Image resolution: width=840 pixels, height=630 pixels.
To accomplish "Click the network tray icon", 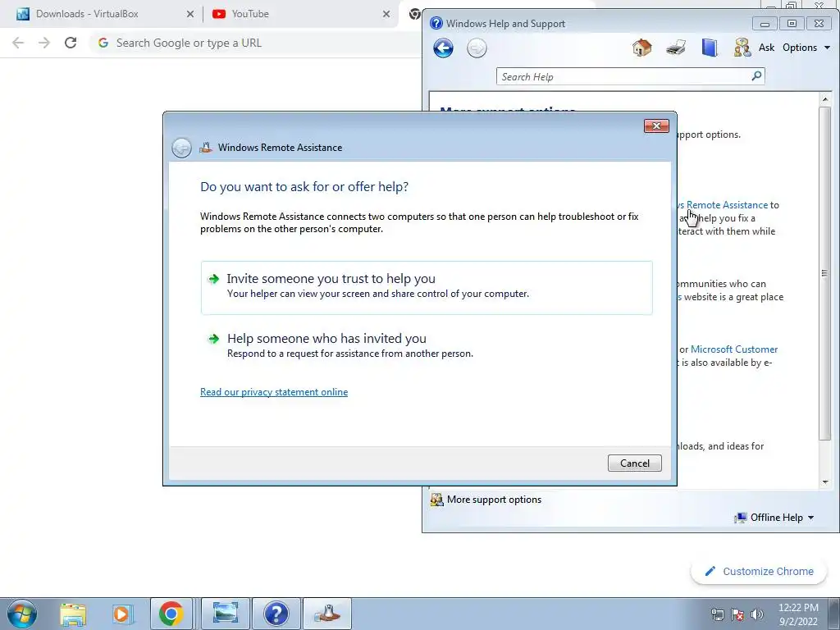I will pyautogui.click(x=717, y=614).
